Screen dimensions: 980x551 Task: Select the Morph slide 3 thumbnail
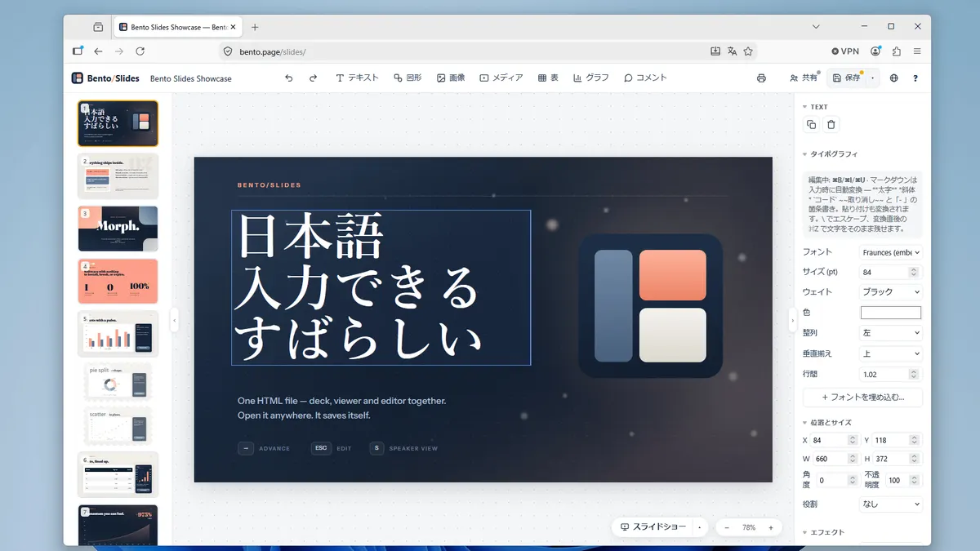pos(118,229)
